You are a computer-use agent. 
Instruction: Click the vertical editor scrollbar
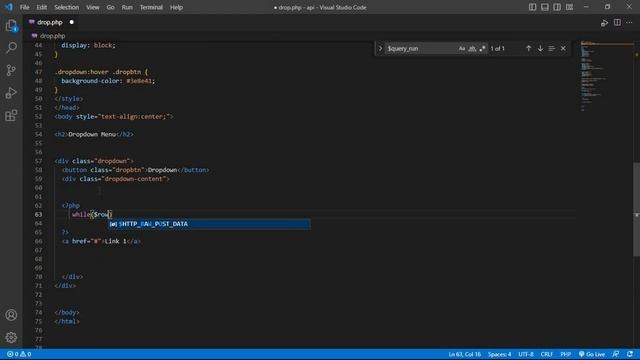(x=636, y=209)
